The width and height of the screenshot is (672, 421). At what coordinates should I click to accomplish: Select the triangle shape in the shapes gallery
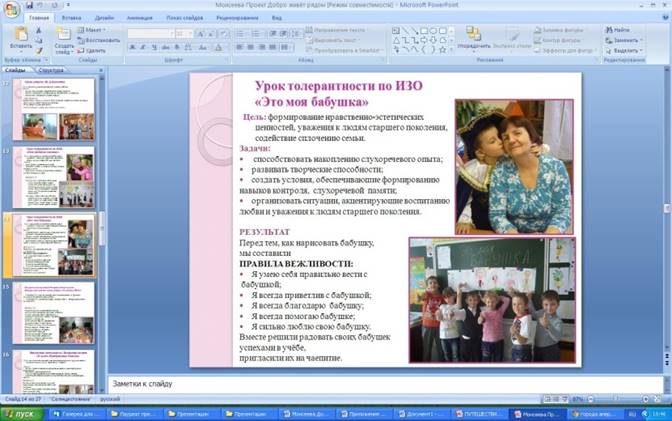[x=396, y=40]
